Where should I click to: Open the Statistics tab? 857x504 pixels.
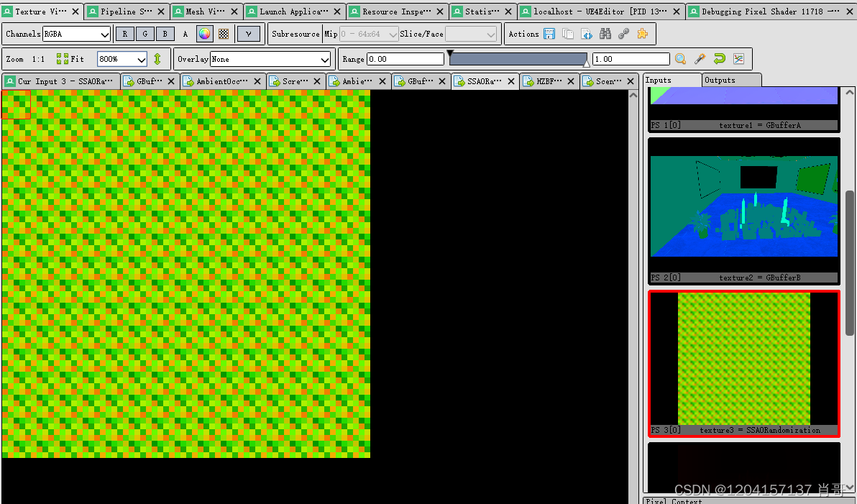point(482,12)
